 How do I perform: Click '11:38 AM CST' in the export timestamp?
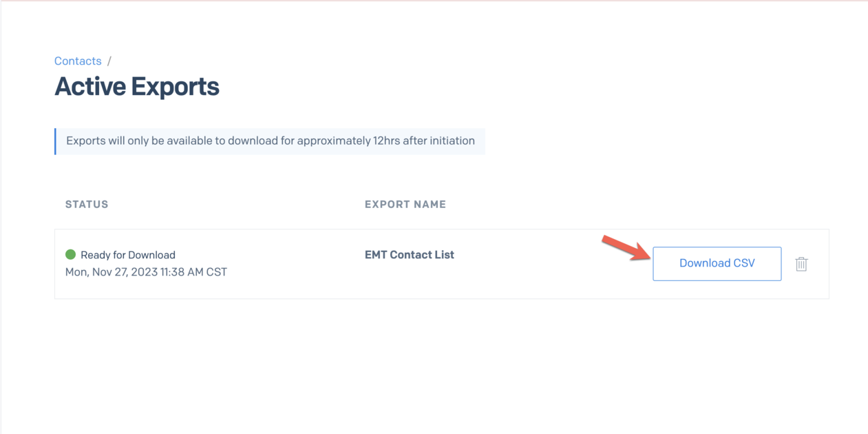click(193, 272)
